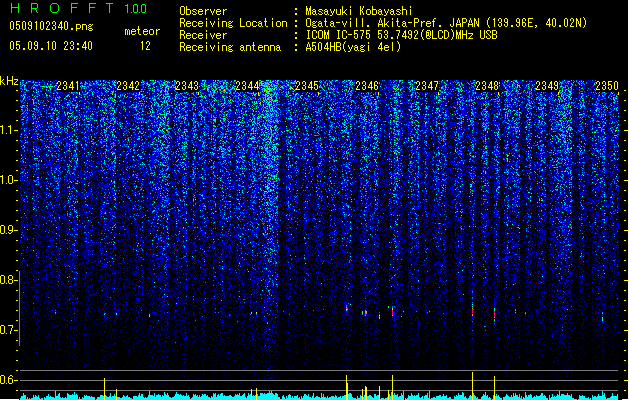The width and height of the screenshot is (629, 400).
Task: Click the HROFFT title text
Action: [x=62, y=8]
